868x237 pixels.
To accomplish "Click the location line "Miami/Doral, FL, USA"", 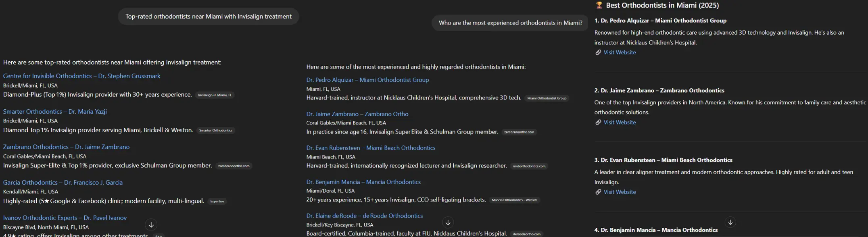I will coord(330,191).
